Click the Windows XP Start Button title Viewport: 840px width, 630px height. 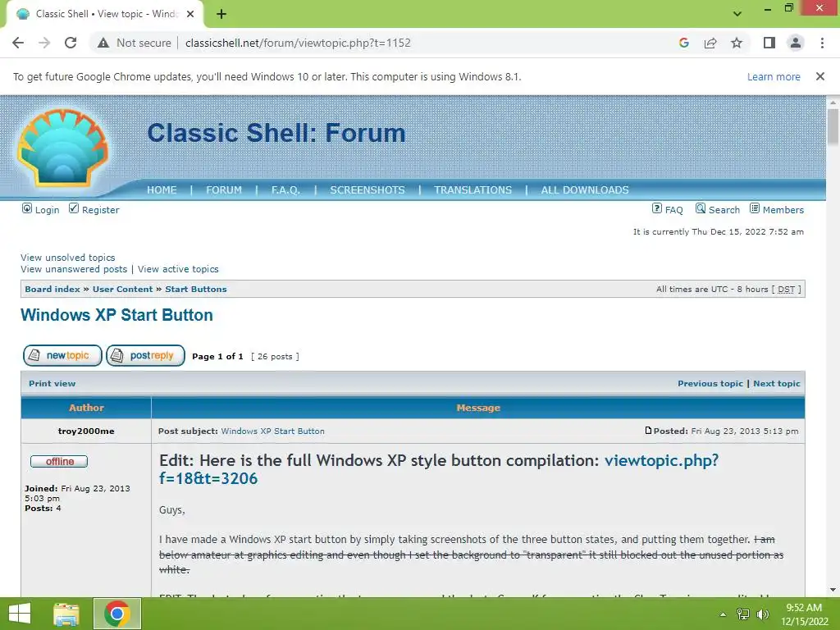click(x=116, y=315)
